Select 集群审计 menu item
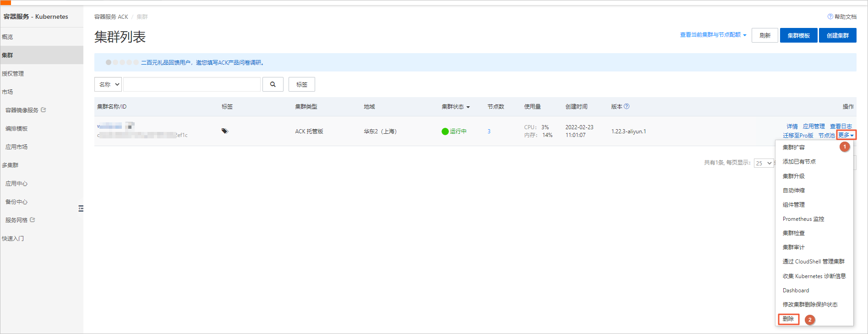This screenshot has width=868, height=334. point(794,247)
